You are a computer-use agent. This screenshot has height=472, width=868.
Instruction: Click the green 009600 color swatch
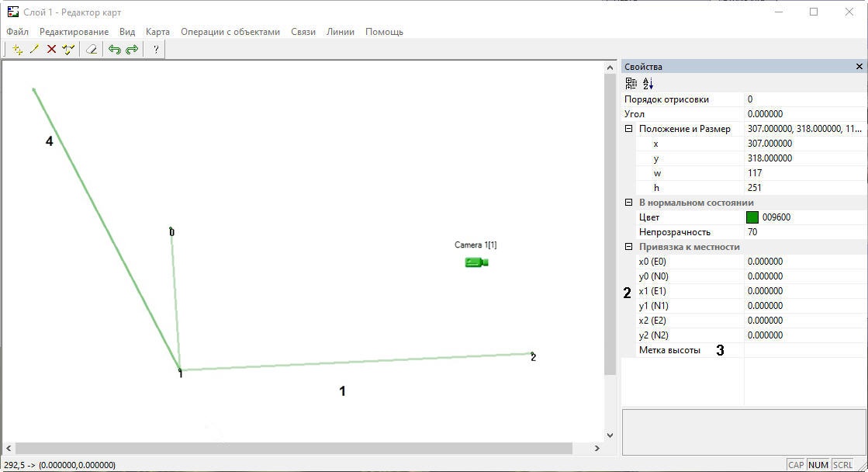tap(752, 217)
